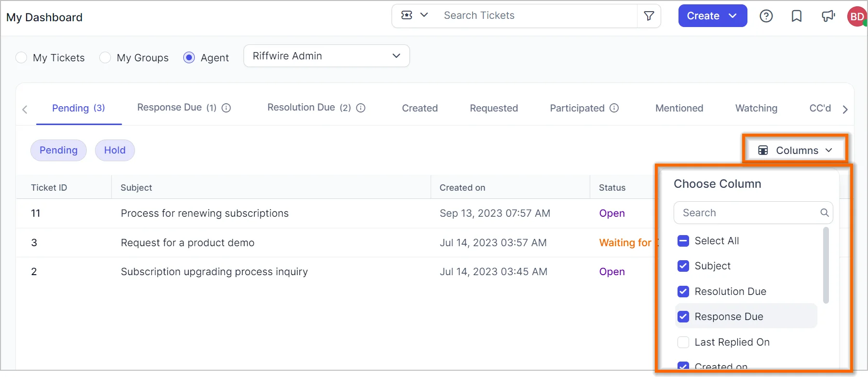Click the Hold filter chip
The image size is (868, 377).
115,150
